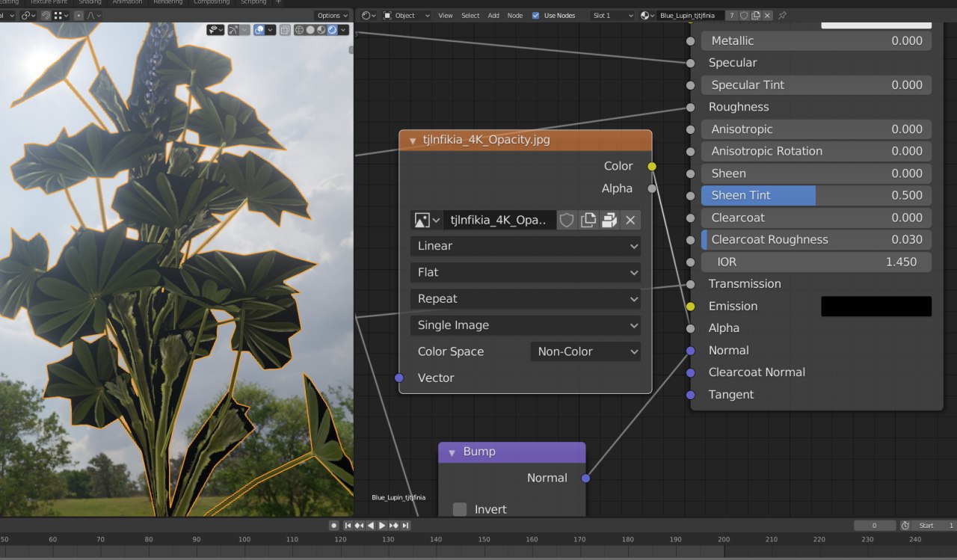The height and width of the screenshot is (560, 957).
Task: Open viewport shading options arrow
Action: tap(343, 30)
